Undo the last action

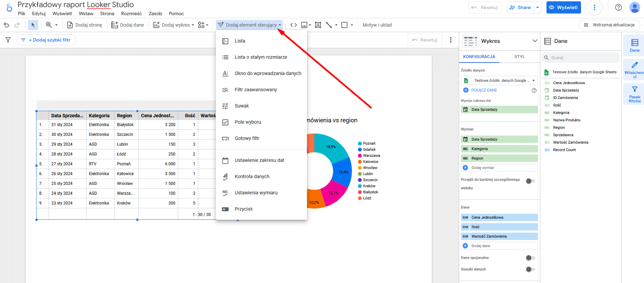tap(6, 25)
